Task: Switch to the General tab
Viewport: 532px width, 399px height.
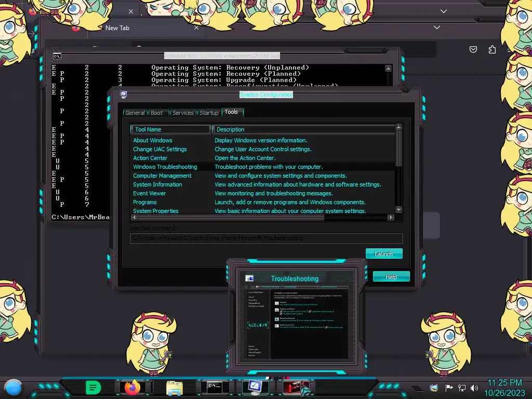Action: pos(135,113)
